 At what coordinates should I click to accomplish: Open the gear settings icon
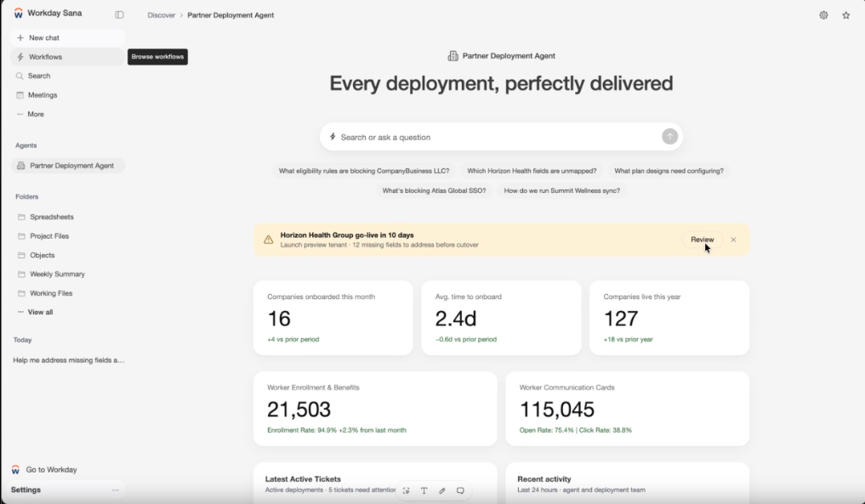[823, 15]
